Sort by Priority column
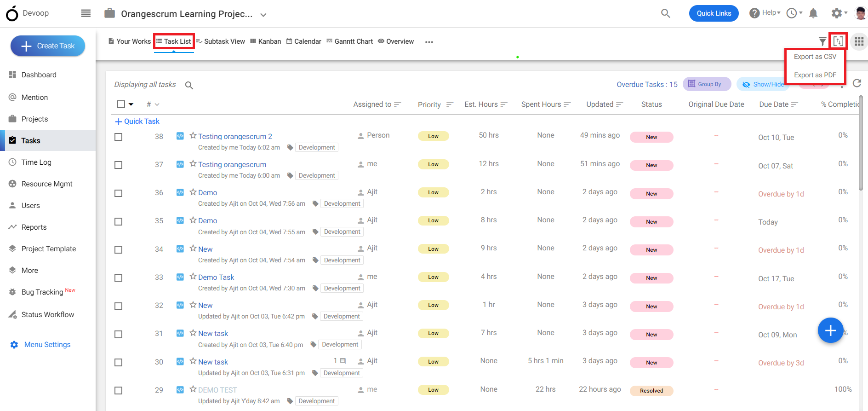 coord(435,105)
